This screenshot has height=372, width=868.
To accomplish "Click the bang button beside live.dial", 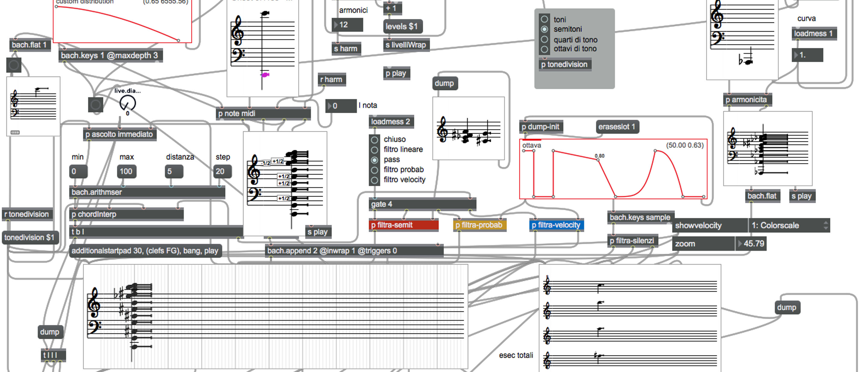I will (x=95, y=105).
